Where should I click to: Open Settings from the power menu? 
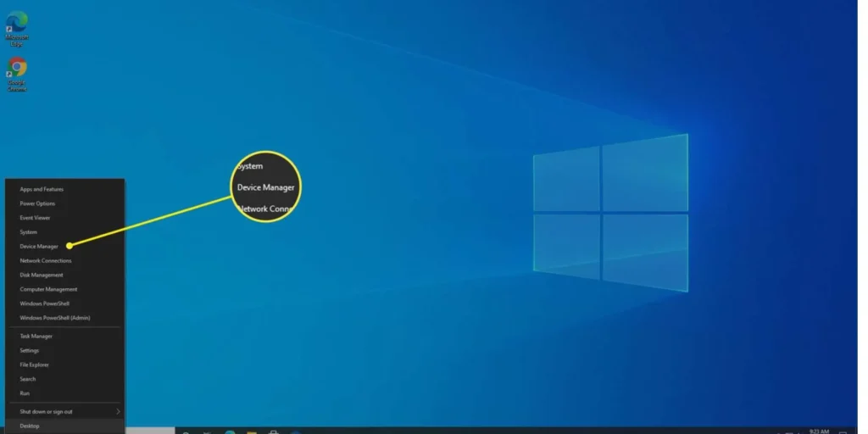pos(64,351)
